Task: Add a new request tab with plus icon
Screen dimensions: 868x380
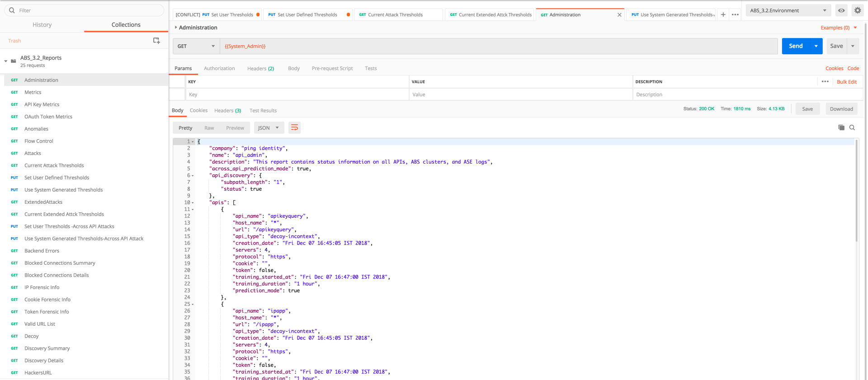Action: (x=723, y=14)
